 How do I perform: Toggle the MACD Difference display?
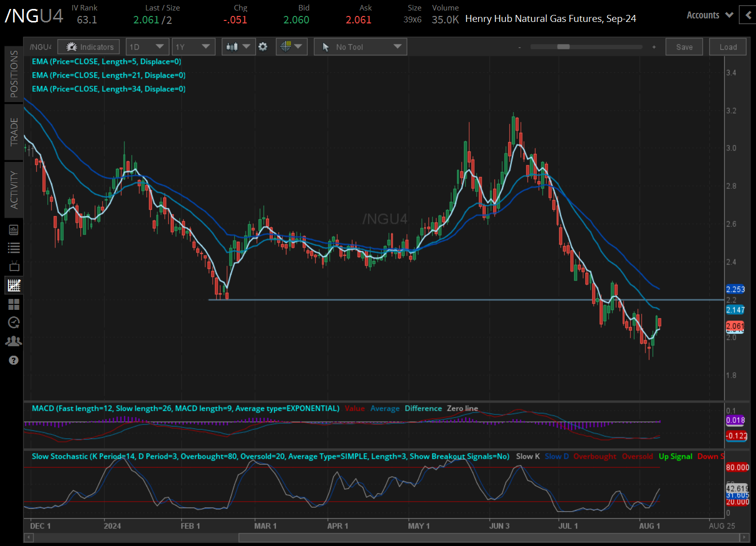point(423,408)
